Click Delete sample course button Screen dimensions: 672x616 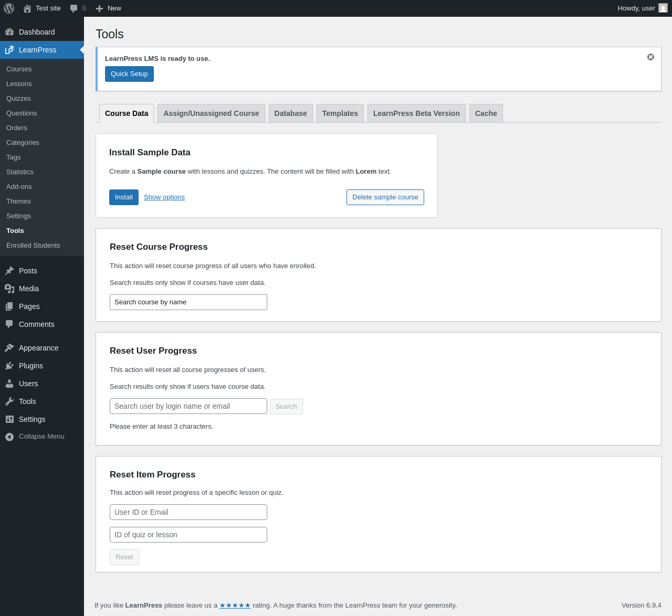385,197
